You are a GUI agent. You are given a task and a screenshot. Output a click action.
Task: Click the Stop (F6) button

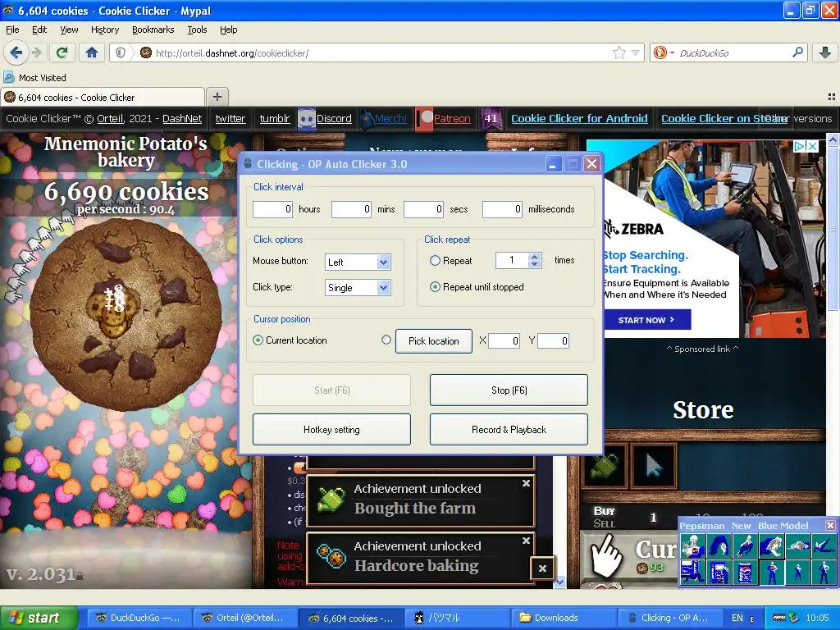pos(509,390)
